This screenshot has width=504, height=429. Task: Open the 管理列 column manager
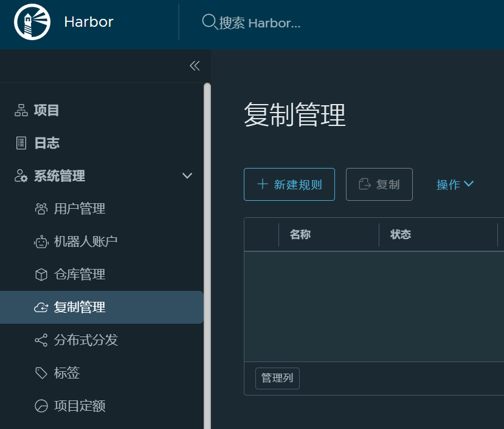(277, 378)
